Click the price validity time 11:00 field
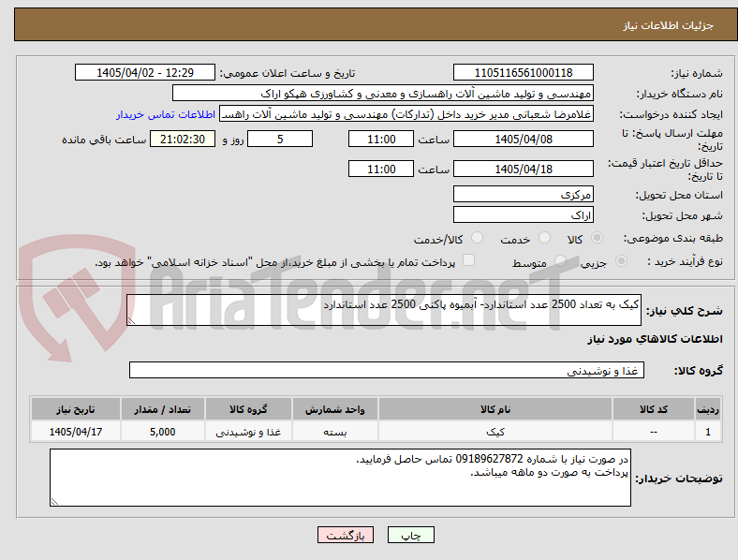This screenshot has width=738, height=560. coord(381,169)
